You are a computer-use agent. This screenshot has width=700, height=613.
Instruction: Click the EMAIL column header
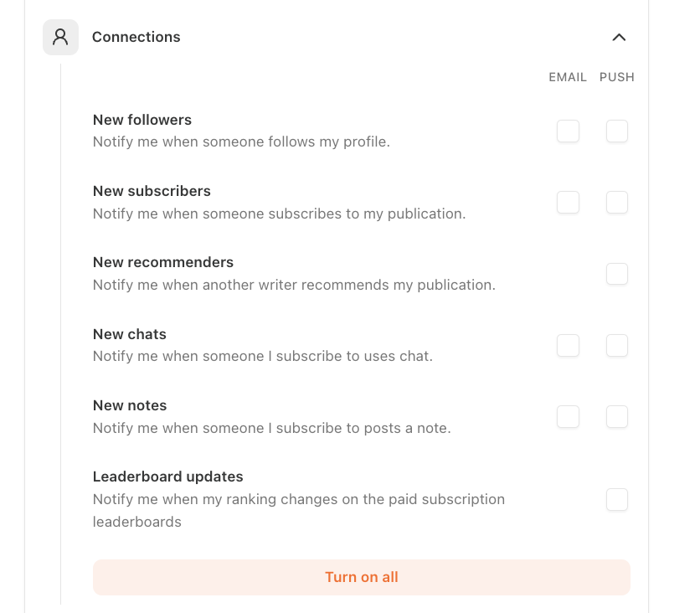point(568,77)
